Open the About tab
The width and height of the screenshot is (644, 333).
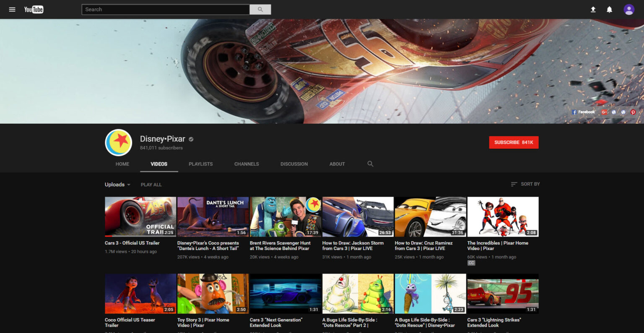tap(337, 164)
